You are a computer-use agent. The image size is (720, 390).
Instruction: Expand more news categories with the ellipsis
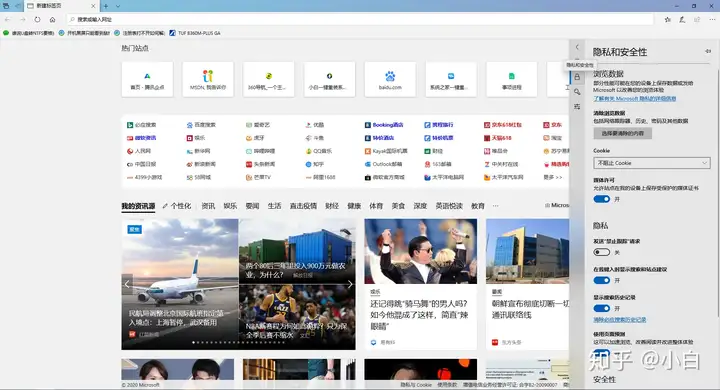tap(495, 206)
